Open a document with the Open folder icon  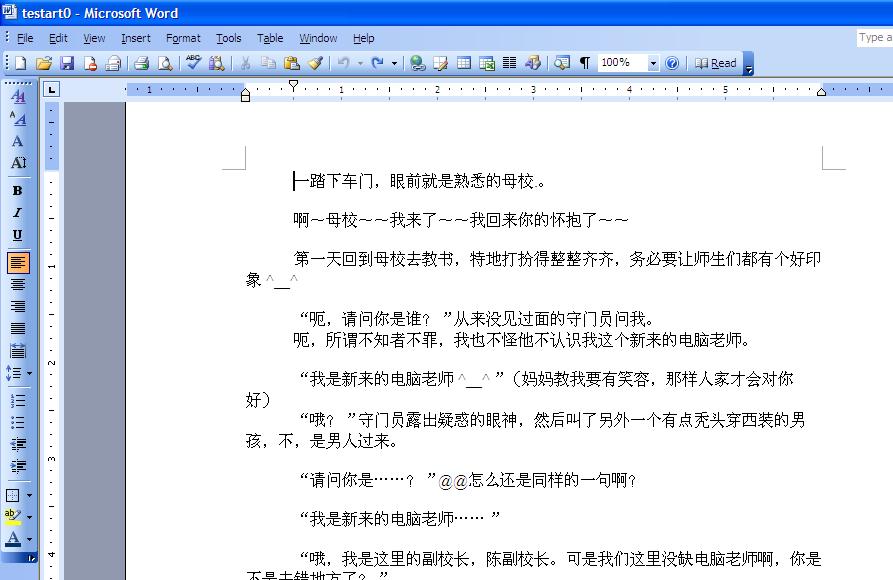[43, 62]
